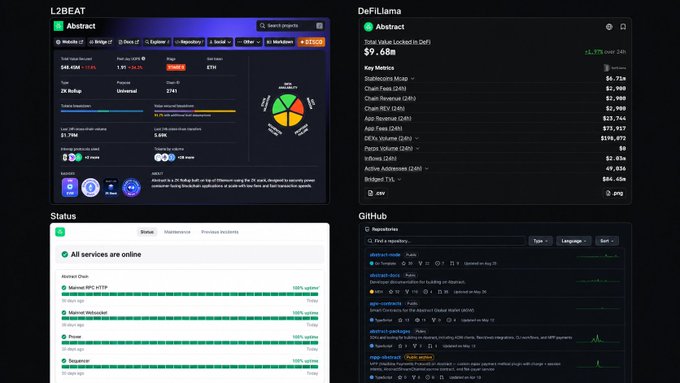The width and height of the screenshot is (680, 383).
Task: Download the .csv file in DeFiLlama
Action: click(x=376, y=193)
